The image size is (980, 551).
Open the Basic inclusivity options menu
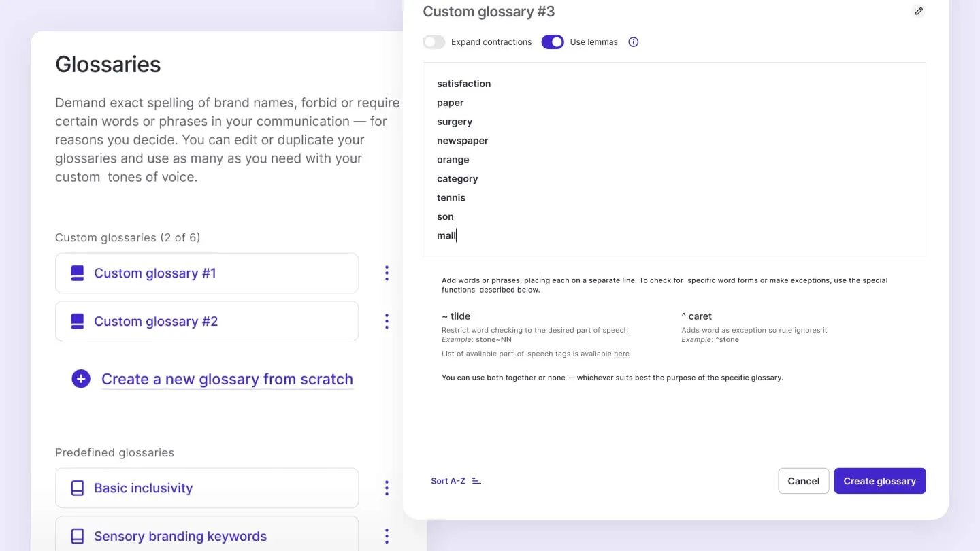[x=387, y=488]
